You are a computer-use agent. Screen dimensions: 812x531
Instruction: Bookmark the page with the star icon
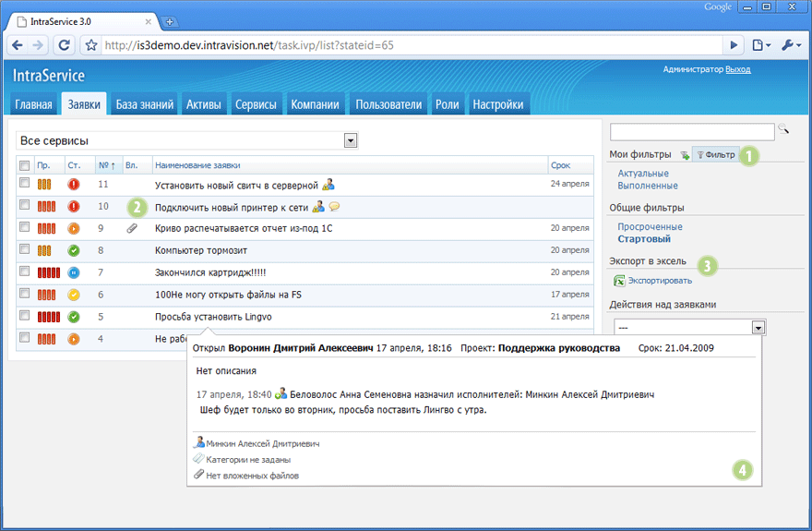point(91,45)
